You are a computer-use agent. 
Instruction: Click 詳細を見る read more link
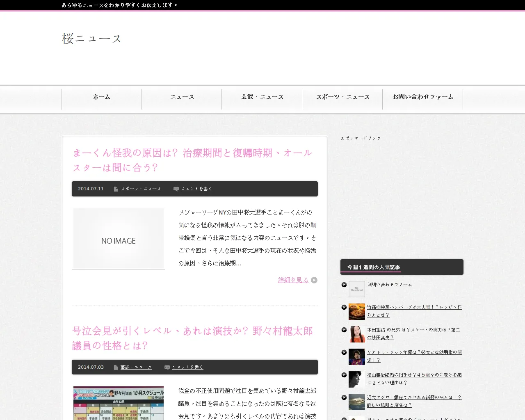293,280
